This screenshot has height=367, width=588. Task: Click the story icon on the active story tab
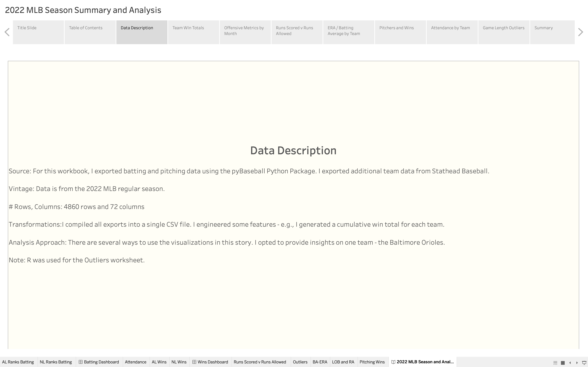tap(394, 362)
